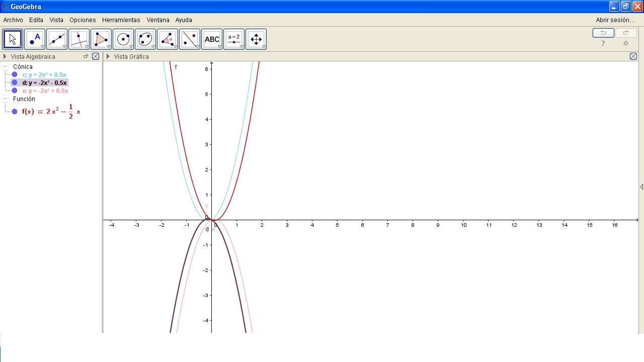Open the Point tool dropdown arrow
Image resolution: width=644 pixels, height=362 pixels.
pos(42,47)
